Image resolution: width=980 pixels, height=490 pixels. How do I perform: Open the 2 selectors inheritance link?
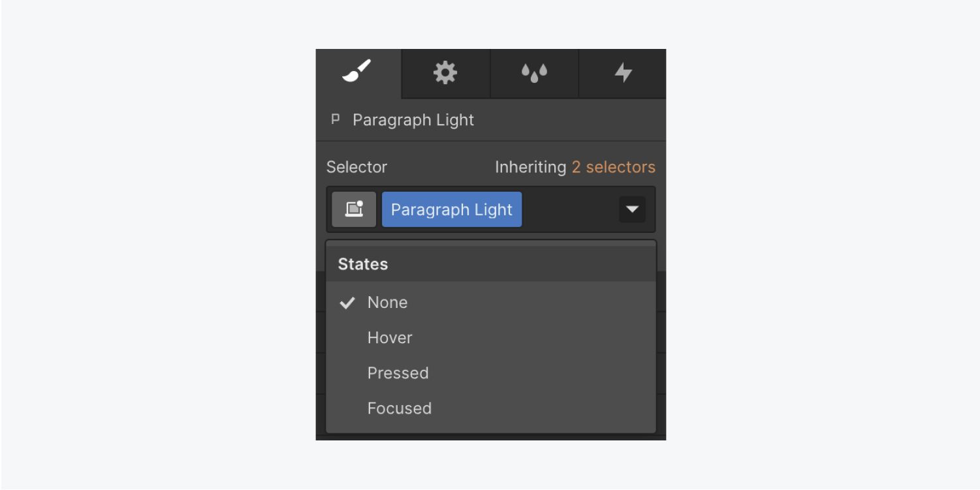(x=614, y=167)
